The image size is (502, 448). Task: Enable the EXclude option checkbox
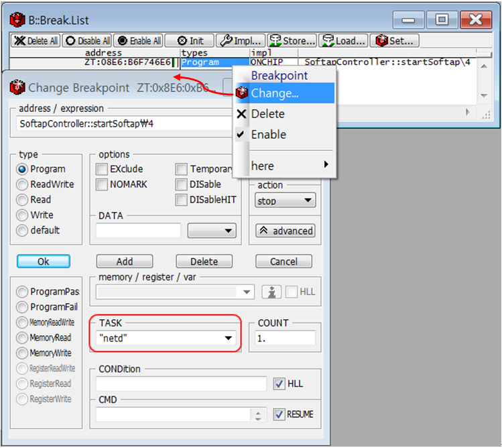[x=102, y=169]
